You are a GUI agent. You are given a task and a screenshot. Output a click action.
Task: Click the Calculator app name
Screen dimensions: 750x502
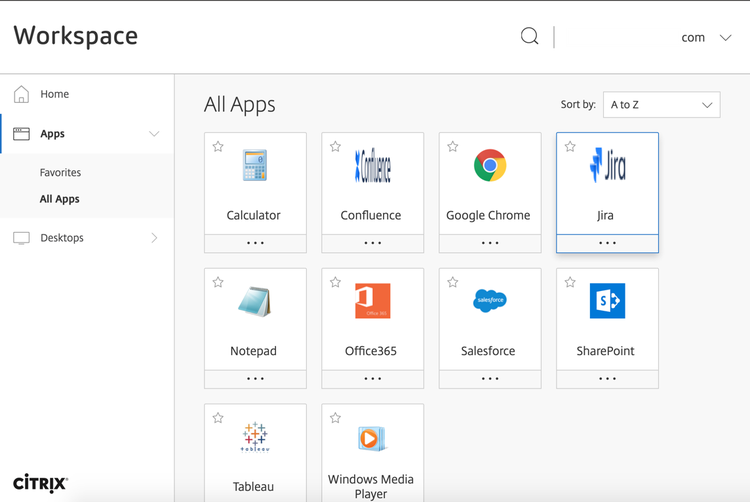[x=254, y=216]
